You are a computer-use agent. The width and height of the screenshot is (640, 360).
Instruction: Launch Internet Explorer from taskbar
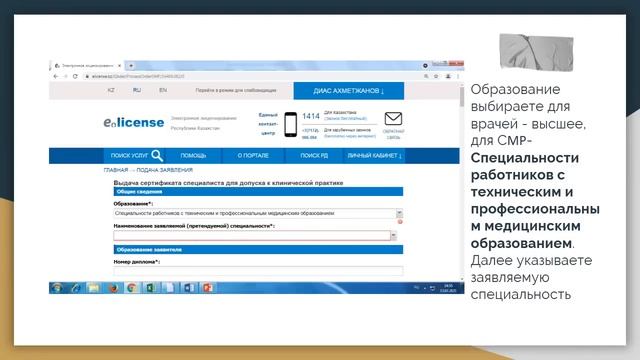click(76, 288)
